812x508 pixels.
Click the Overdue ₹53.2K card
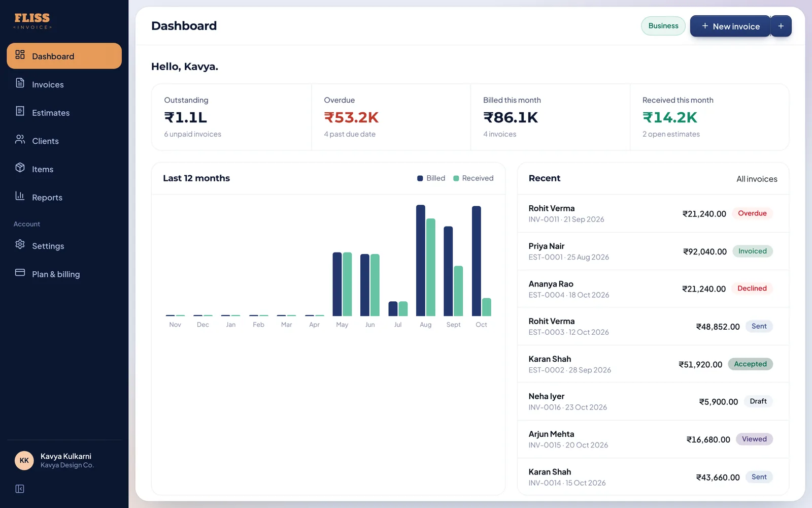click(x=391, y=117)
